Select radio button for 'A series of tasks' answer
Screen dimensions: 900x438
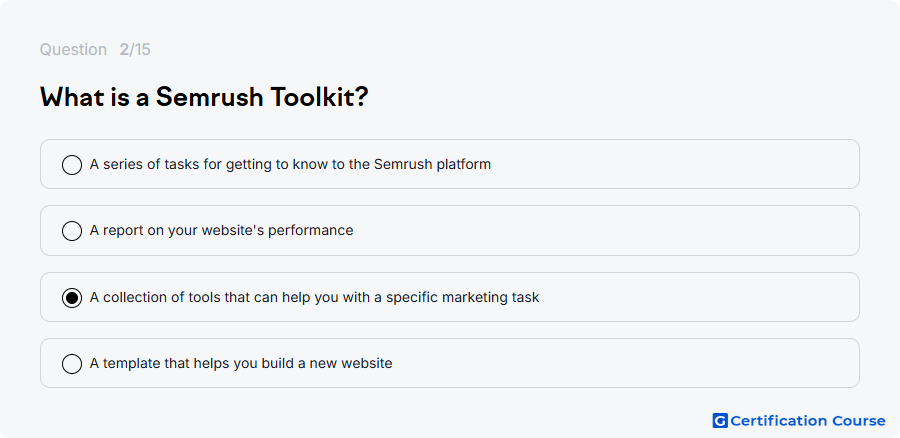tap(72, 165)
